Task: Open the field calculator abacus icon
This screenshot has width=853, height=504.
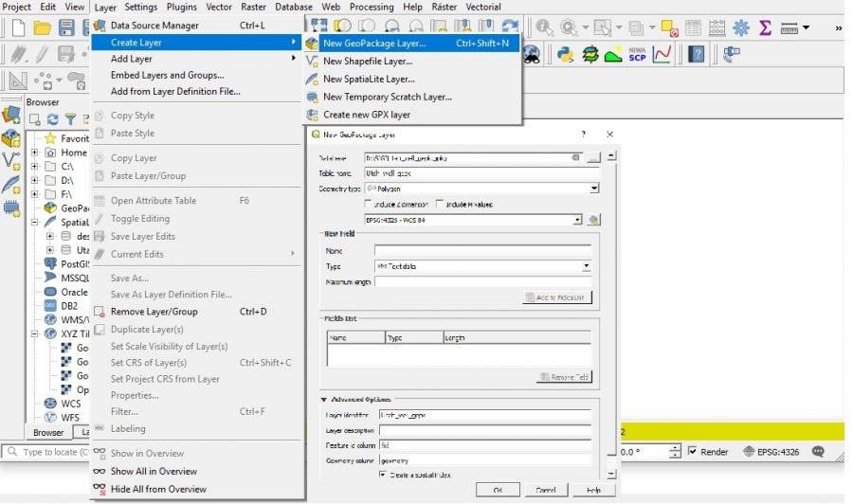Action: (717, 27)
